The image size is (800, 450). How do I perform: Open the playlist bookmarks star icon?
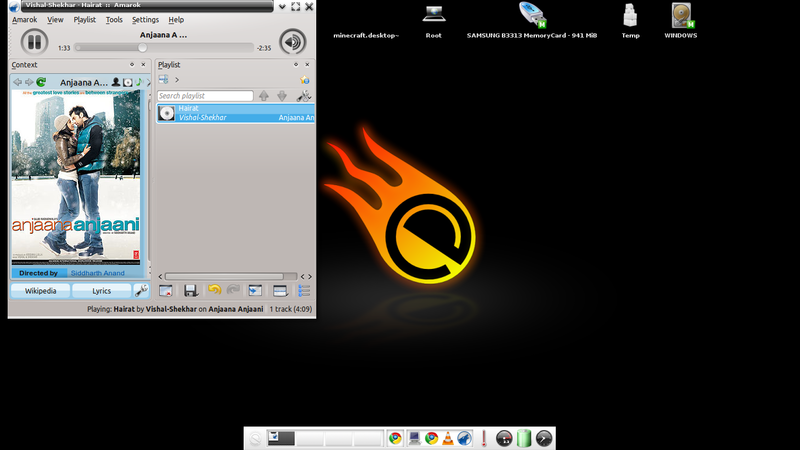click(305, 80)
